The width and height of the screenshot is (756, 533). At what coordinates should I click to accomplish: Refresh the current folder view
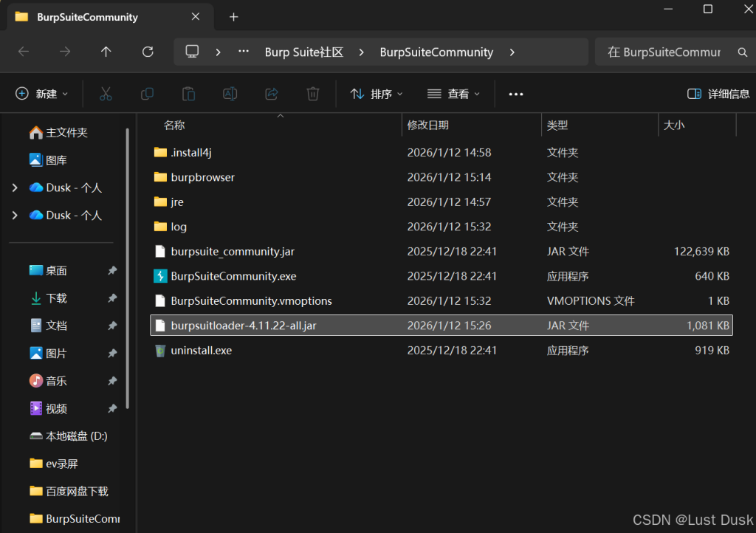148,52
